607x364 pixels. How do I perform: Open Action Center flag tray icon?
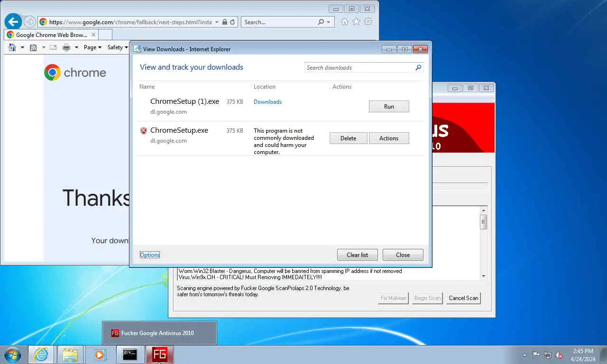point(536,355)
